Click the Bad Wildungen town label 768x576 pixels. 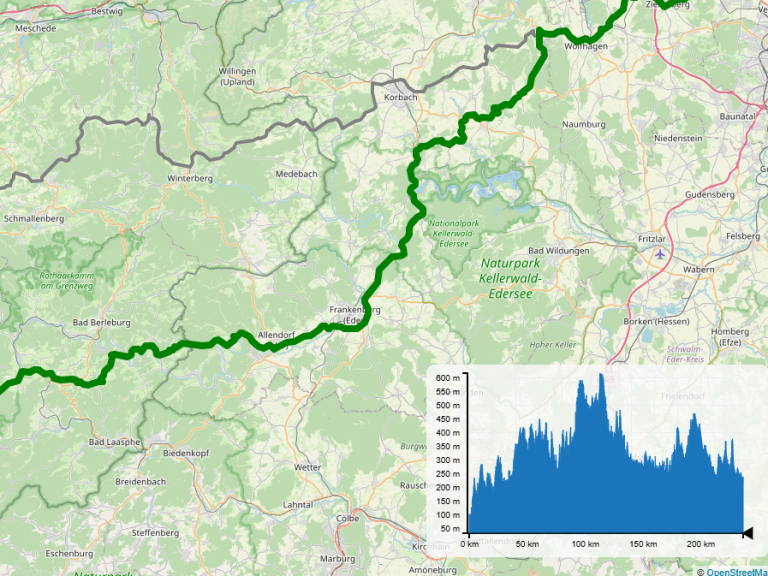point(558,250)
